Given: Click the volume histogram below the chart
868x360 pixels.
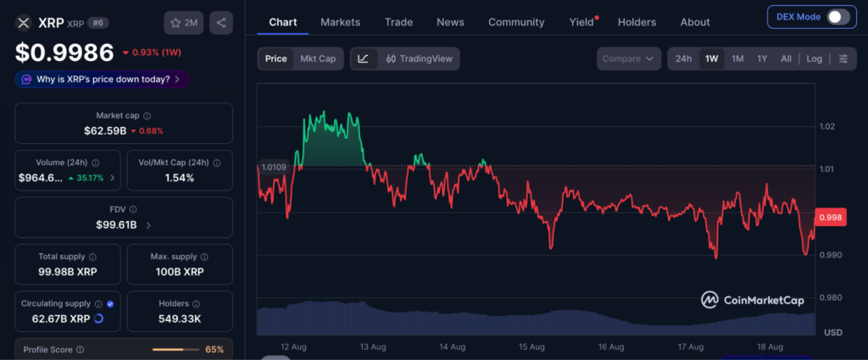Looking at the screenshot, I should (536, 319).
